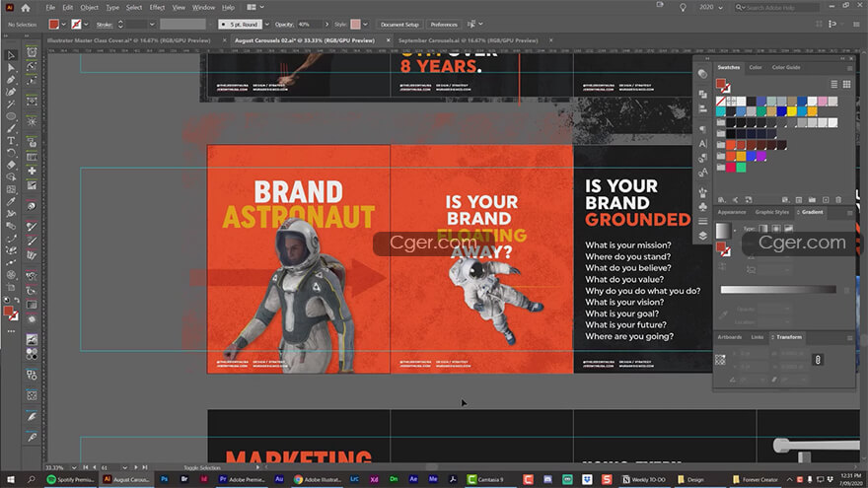
Task: Open the artboard number dropdown
Action: click(124, 467)
